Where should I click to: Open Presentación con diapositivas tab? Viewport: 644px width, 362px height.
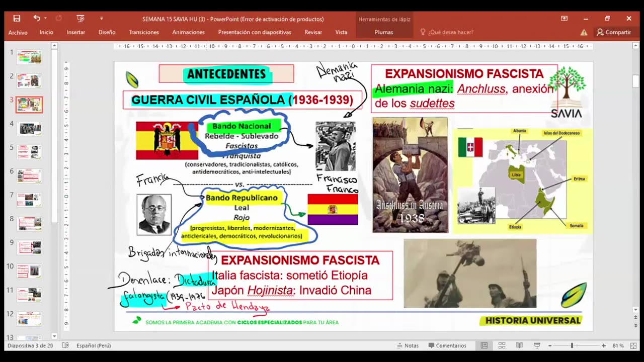point(255,32)
